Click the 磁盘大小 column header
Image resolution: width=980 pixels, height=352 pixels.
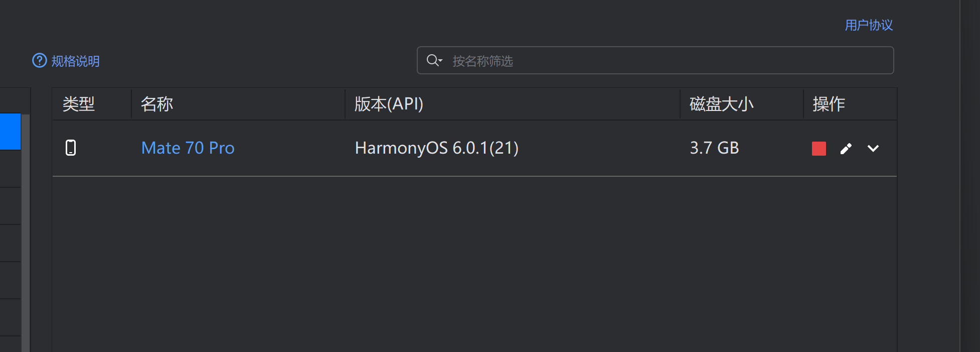(721, 104)
